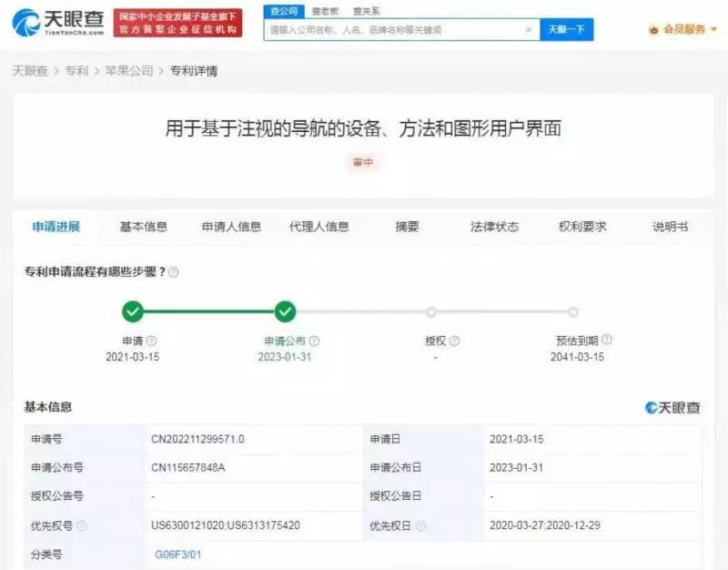The height and width of the screenshot is (570, 728).
Task: Switch to the 权利要求 tab
Action: click(x=582, y=227)
